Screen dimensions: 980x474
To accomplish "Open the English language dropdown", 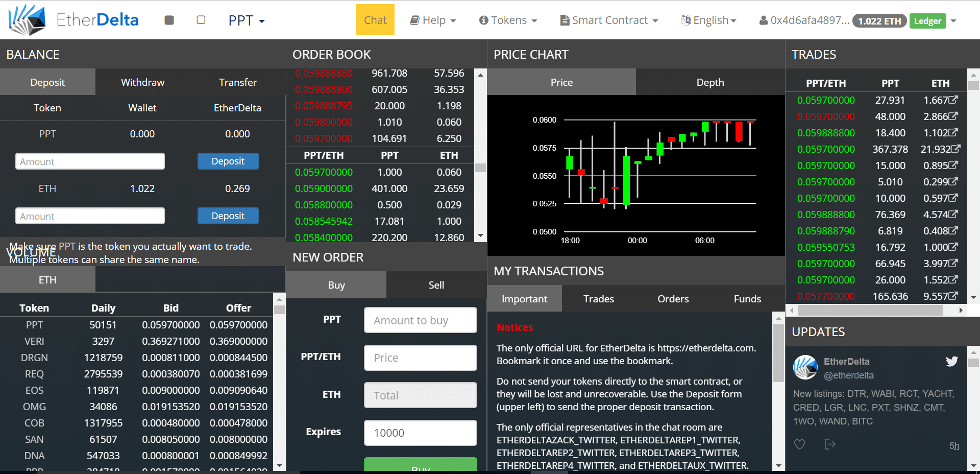I will (x=709, y=20).
